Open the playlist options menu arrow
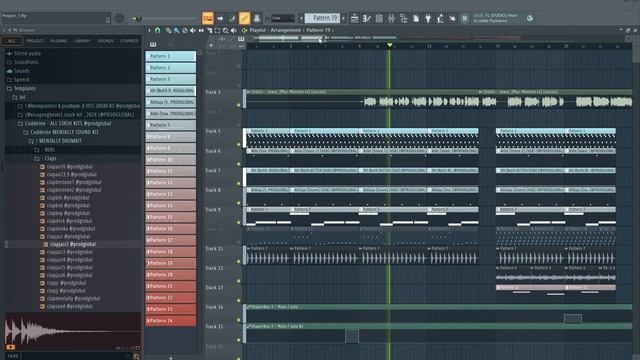640x360 pixels. [x=149, y=30]
